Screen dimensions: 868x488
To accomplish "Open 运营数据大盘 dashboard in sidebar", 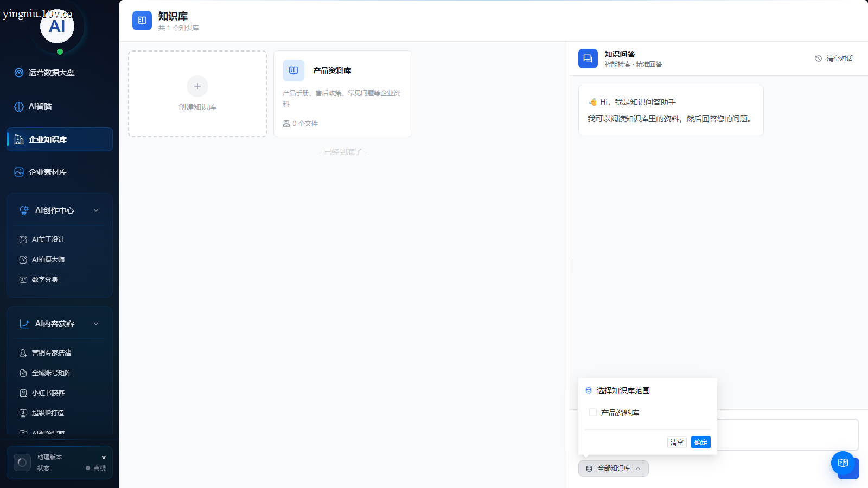I will (60, 73).
